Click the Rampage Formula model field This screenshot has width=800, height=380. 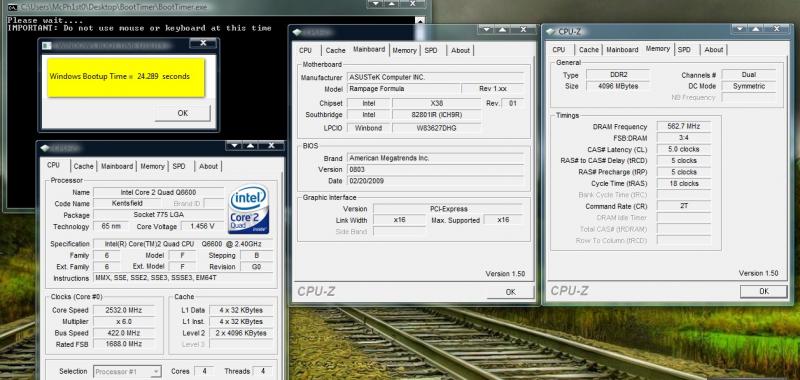click(x=403, y=88)
